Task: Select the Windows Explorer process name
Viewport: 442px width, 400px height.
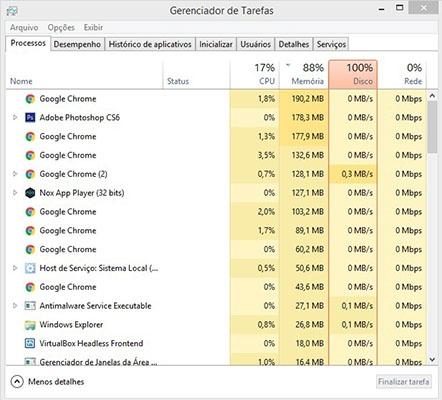Action: pyautogui.click(x=71, y=325)
